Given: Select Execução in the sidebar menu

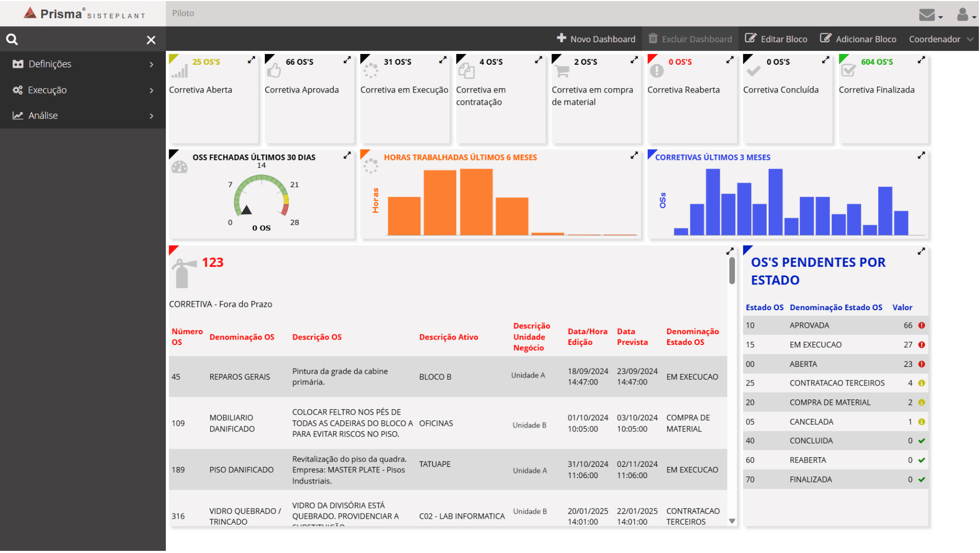Looking at the screenshot, I should 47,90.
